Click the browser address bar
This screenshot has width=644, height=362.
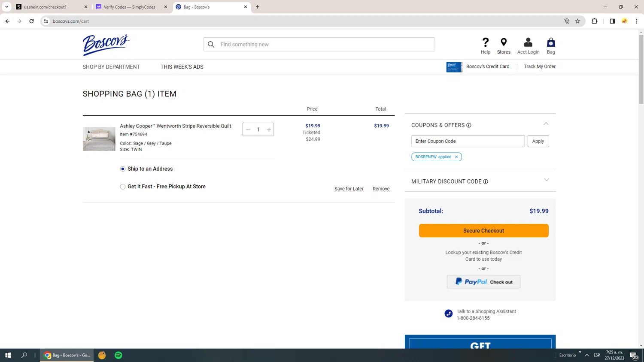[301, 21]
